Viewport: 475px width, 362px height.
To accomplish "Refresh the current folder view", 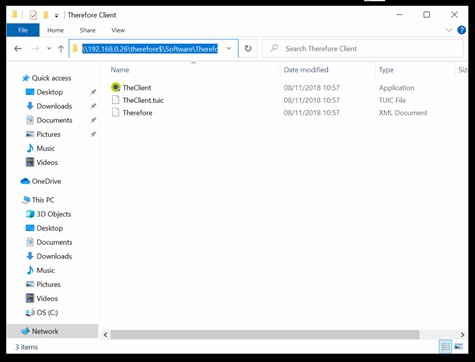I will point(248,49).
